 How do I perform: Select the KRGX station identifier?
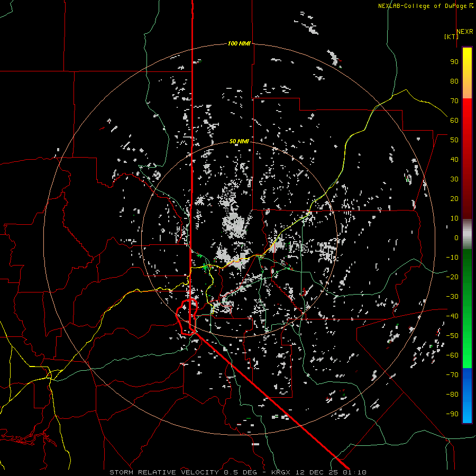pyautogui.click(x=281, y=472)
